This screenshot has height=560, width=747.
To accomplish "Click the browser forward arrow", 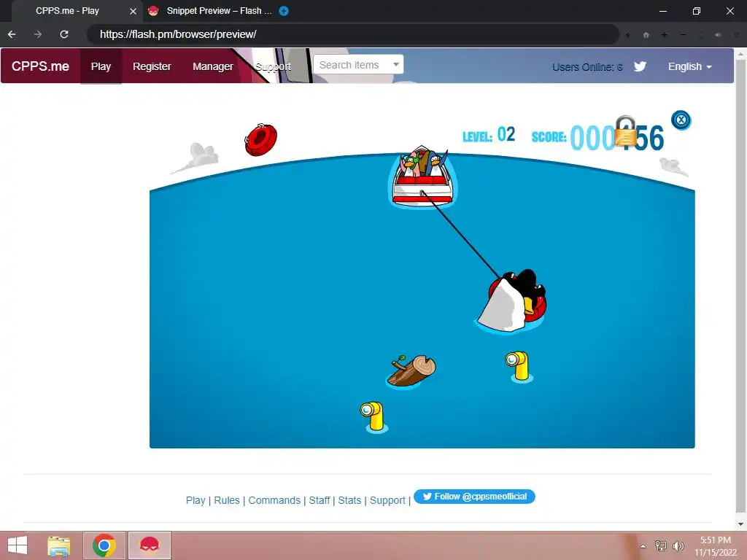I will click(38, 34).
